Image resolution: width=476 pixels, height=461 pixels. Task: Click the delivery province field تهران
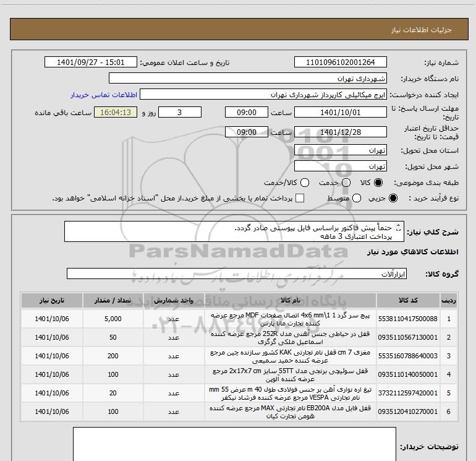click(x=340, y=150)
